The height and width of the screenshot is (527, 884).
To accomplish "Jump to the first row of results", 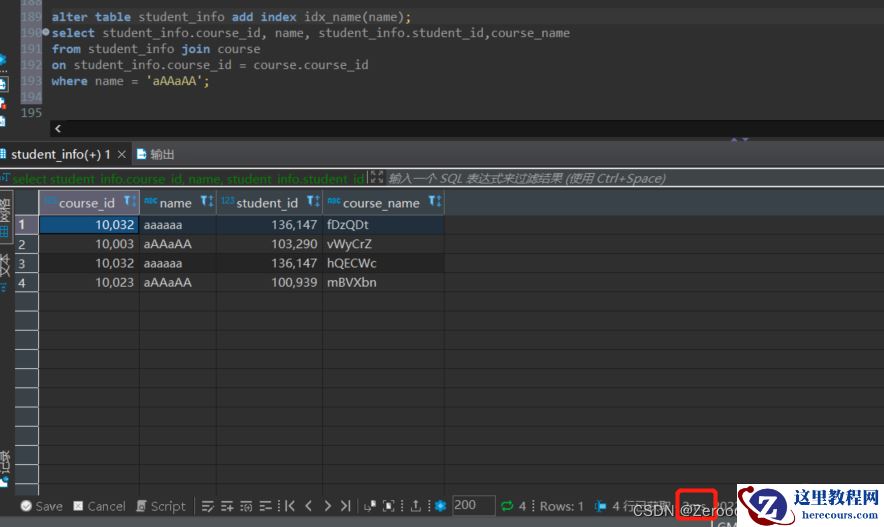I will click(x=290, y=506).
